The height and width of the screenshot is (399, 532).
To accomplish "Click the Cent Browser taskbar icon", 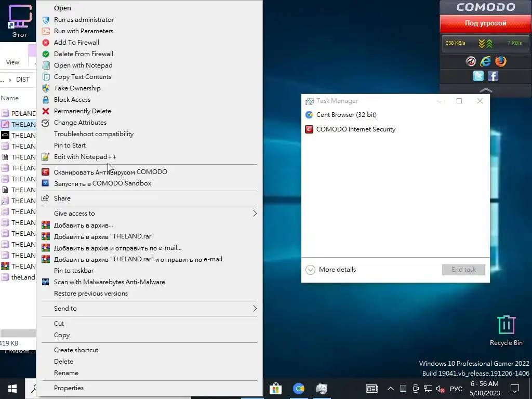I will (x=299, y=389).
